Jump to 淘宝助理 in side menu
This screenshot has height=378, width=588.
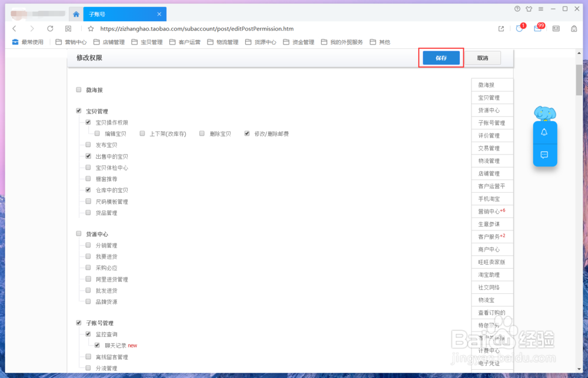(492, 275)
